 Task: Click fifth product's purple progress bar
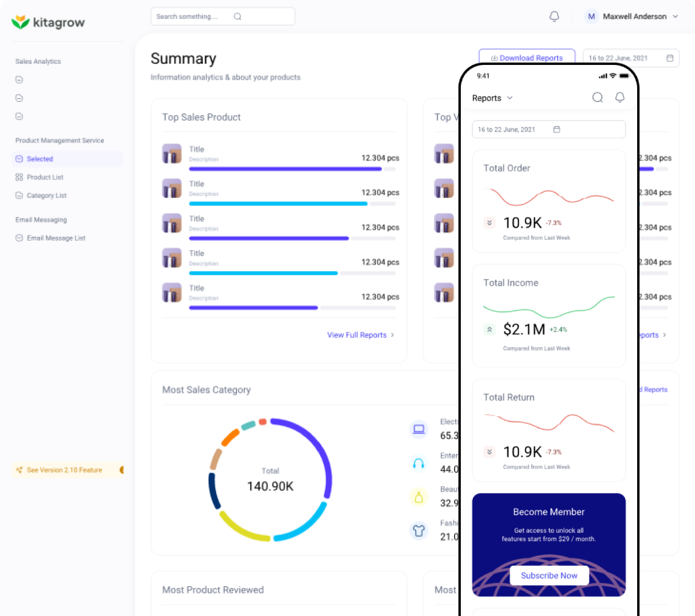(x=254, y=308)
